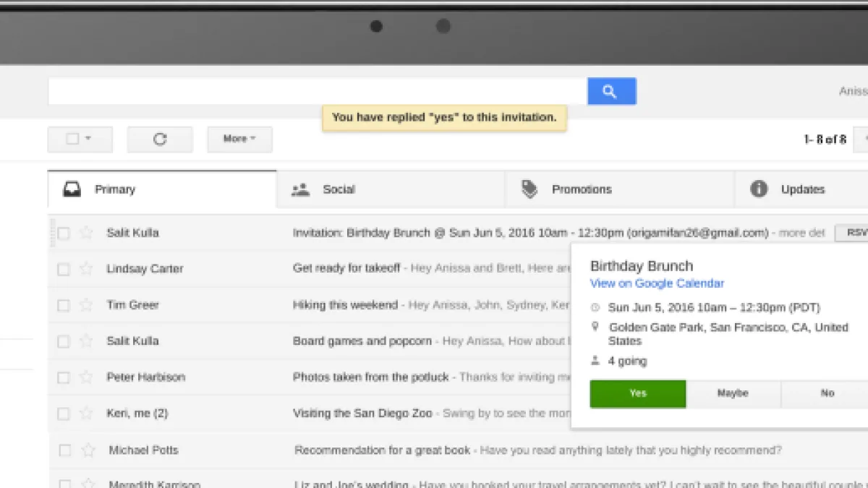This screenshot has height=488, width=868.
Task: Star the Salit Kulla invitation email
Action: point(86,233)
